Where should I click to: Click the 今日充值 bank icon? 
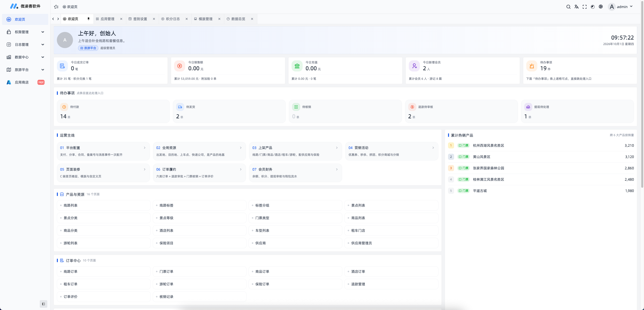click(x=297, y=66)
